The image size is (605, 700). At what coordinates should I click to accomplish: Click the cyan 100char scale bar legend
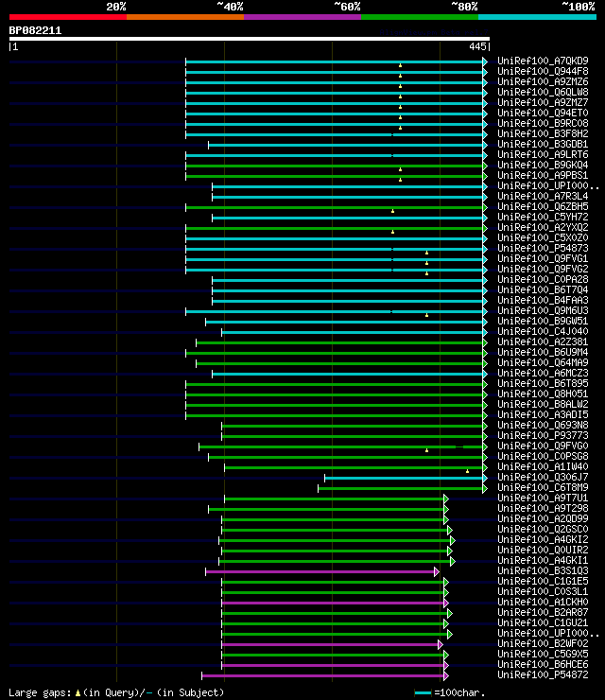(x=423, y=692)
